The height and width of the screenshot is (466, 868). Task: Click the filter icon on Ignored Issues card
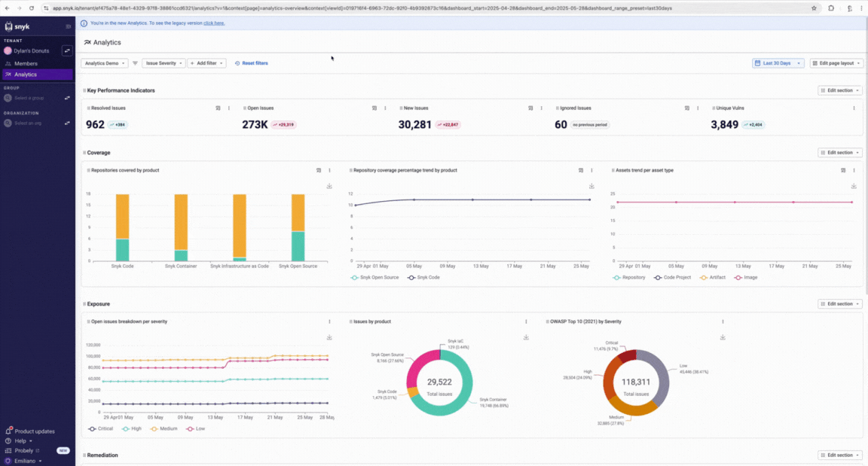click(x=687, y=108)
